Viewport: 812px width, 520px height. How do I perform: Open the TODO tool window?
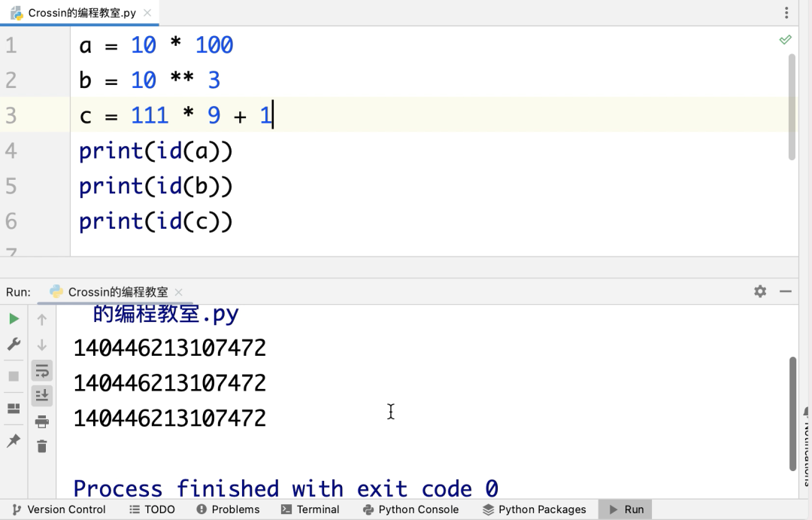tap(152, 509)
